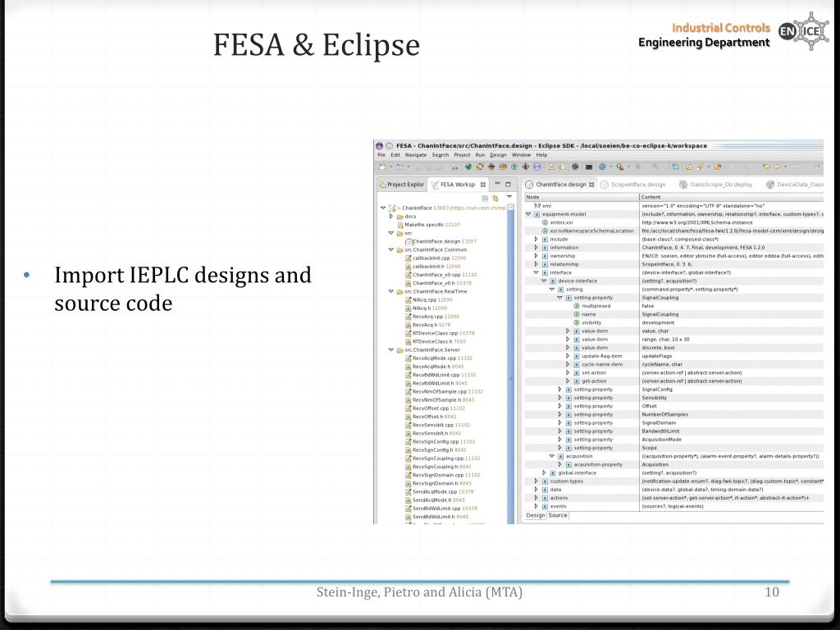The height and width of the screenshot is (630, 840).
Task: Select callbackInit.cpp file
Action: [436, 258]
